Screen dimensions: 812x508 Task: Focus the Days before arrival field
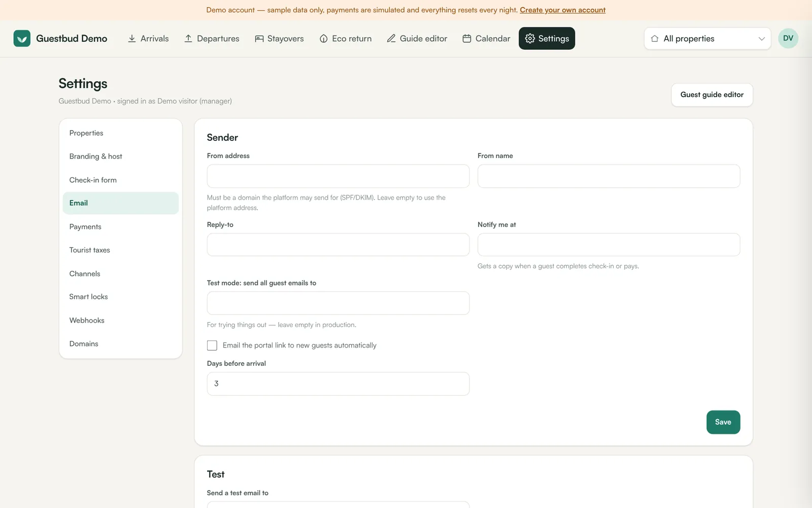click(338, 384)
